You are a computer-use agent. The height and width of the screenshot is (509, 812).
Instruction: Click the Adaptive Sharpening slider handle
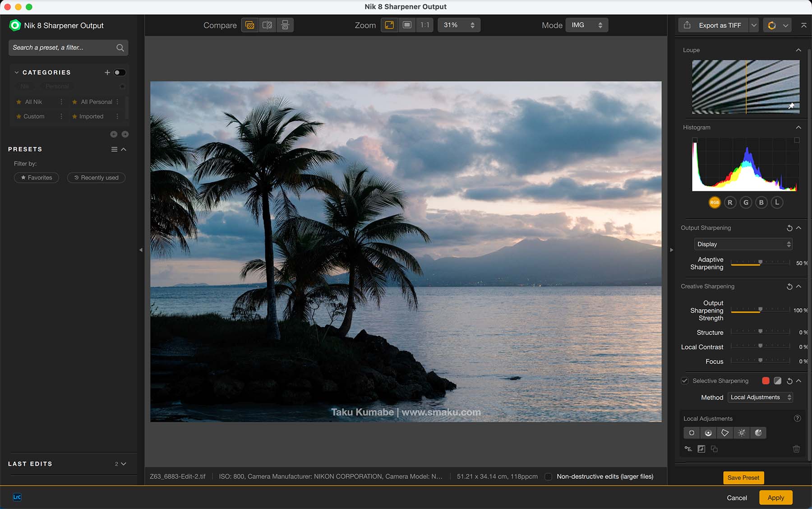pos(760,262)
